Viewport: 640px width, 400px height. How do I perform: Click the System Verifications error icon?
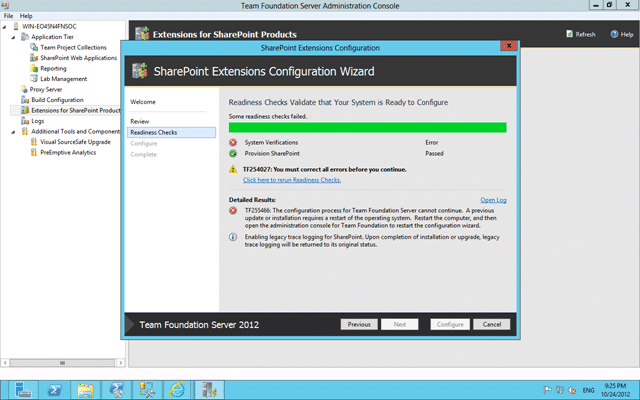(233, 142)
